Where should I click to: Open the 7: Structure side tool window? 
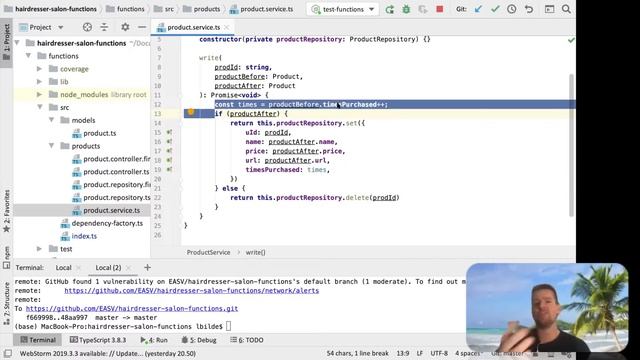click(7, 303)
